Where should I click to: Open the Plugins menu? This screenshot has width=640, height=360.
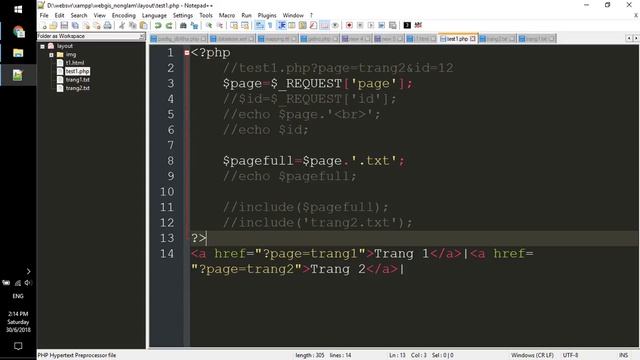[267, 15]
